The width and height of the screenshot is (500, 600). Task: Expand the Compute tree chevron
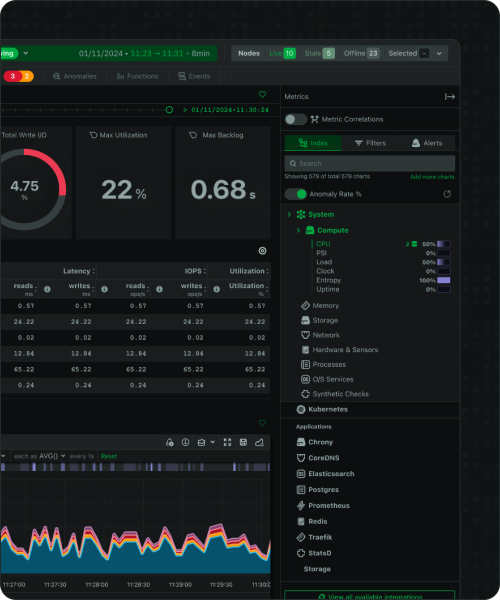click(x=298, y=230)
